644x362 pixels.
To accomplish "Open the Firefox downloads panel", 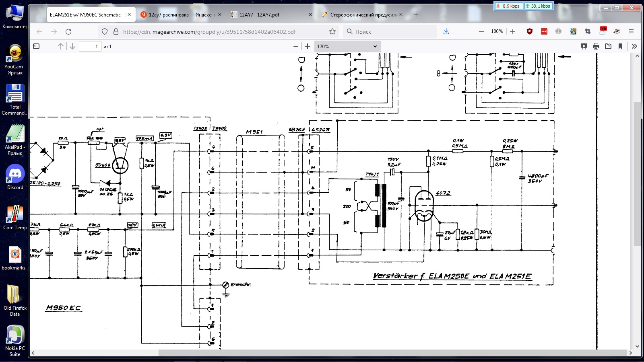I will [x=446, y=31].
